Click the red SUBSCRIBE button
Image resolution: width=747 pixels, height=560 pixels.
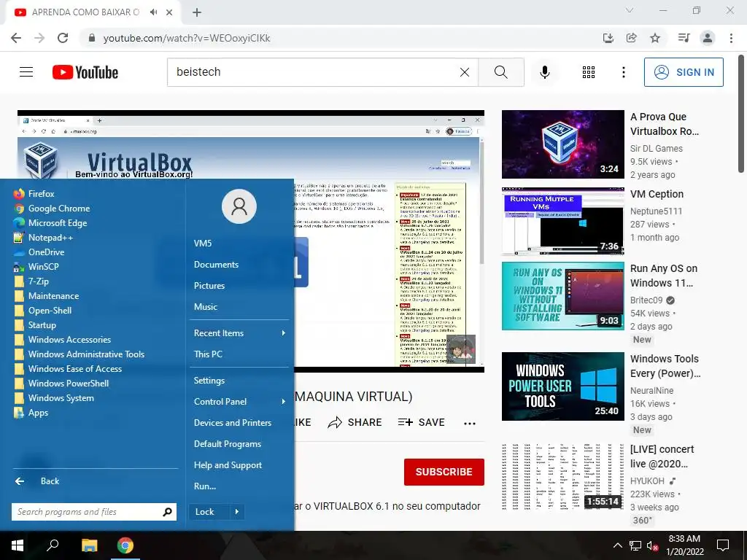coord(444,472)
